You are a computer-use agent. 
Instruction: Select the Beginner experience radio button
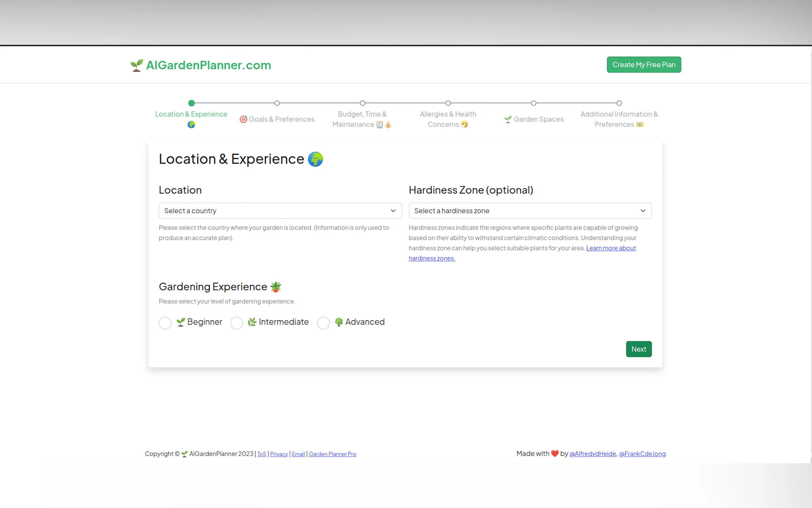[165, 323]
